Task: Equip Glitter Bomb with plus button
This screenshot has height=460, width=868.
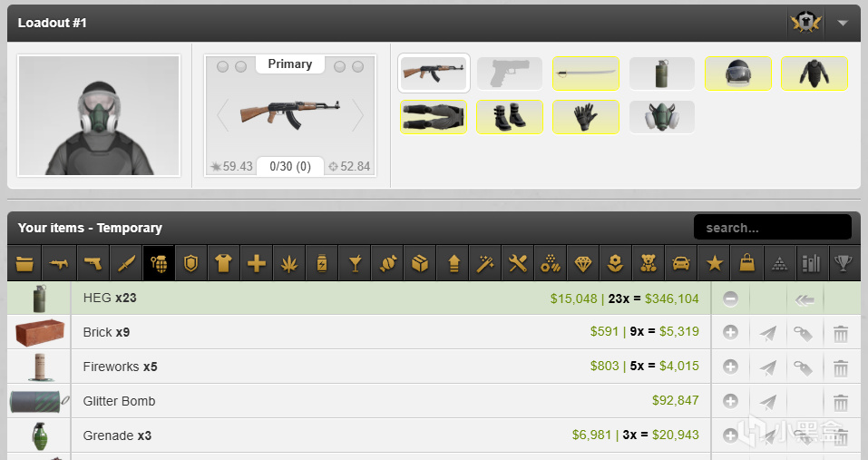Action: pyautogui.click(x=730, y=401)
